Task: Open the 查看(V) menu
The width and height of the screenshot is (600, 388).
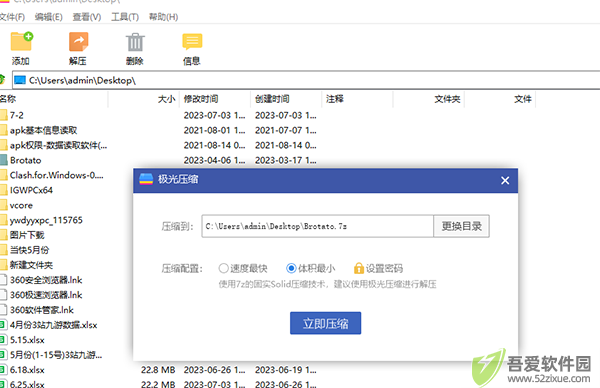Action: (87, 17)
